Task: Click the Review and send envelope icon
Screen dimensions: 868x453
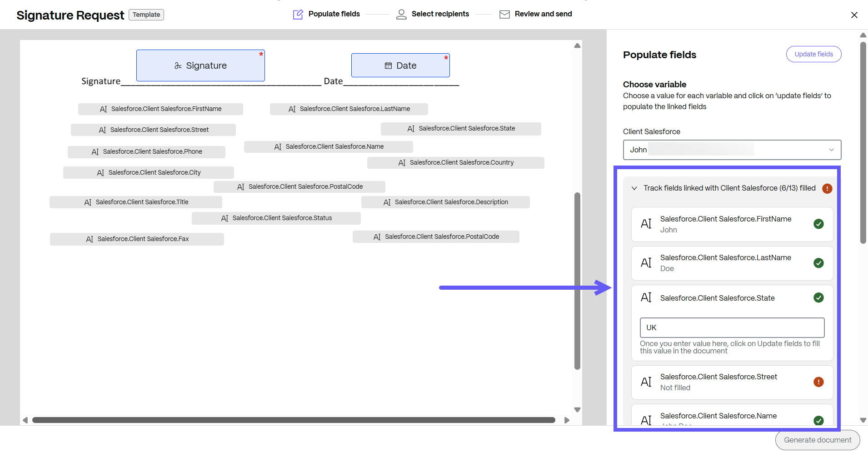Action: click(x=504, y=15)
